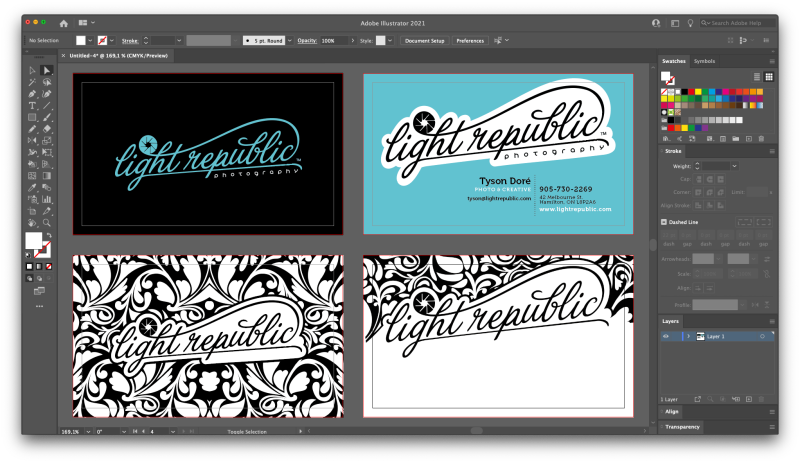Screen dimensions: 800x463
Task: Select Draw Normal mode
Action: coord(29,278)
